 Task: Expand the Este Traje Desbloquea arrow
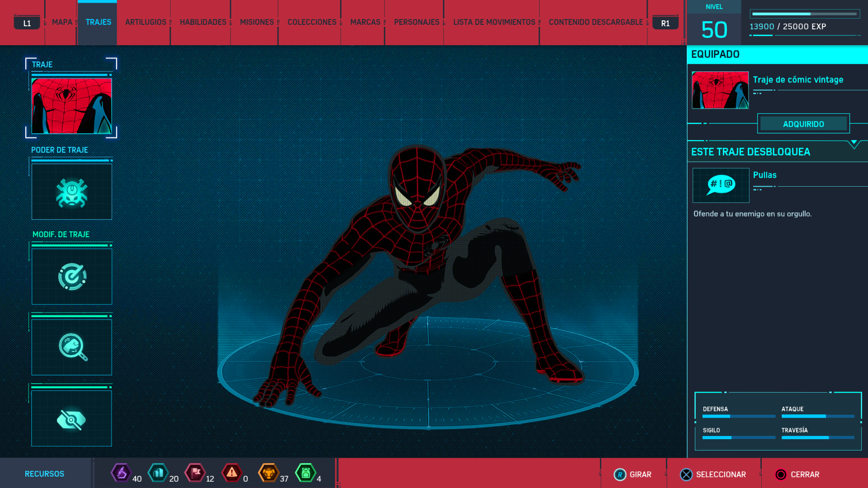854,144
